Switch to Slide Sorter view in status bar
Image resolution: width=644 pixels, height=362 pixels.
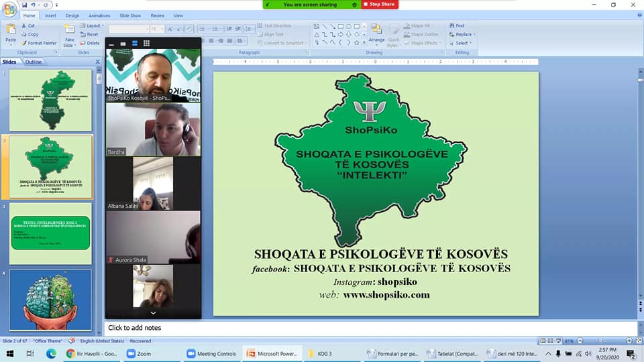click(550, 341)
